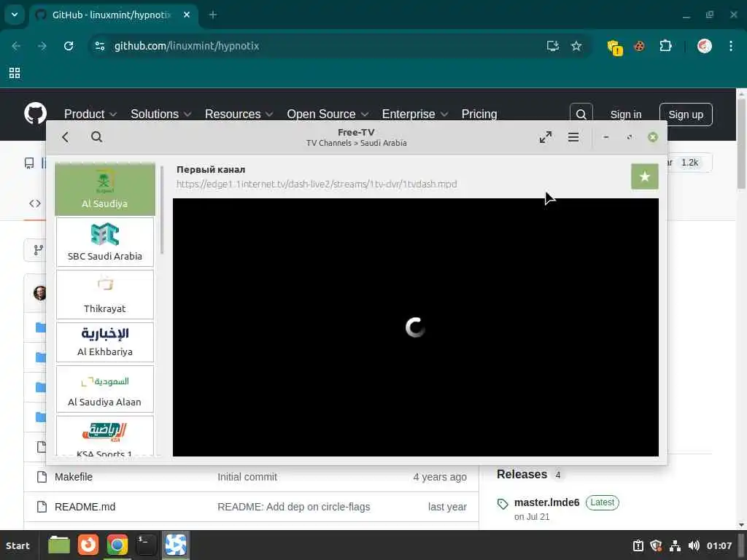Open the Pricing link on GitHub
Image resolution: width=747 pixels, height=560 pixels.
[x=479, y=114]
